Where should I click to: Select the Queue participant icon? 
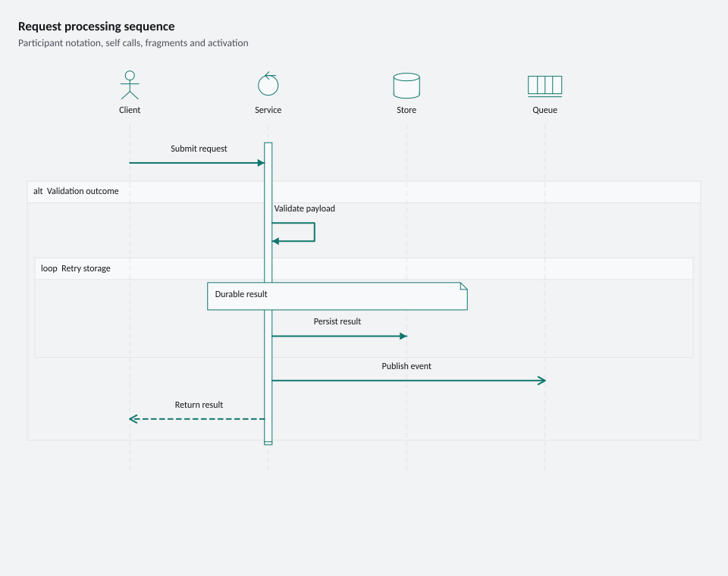[544, 86]
